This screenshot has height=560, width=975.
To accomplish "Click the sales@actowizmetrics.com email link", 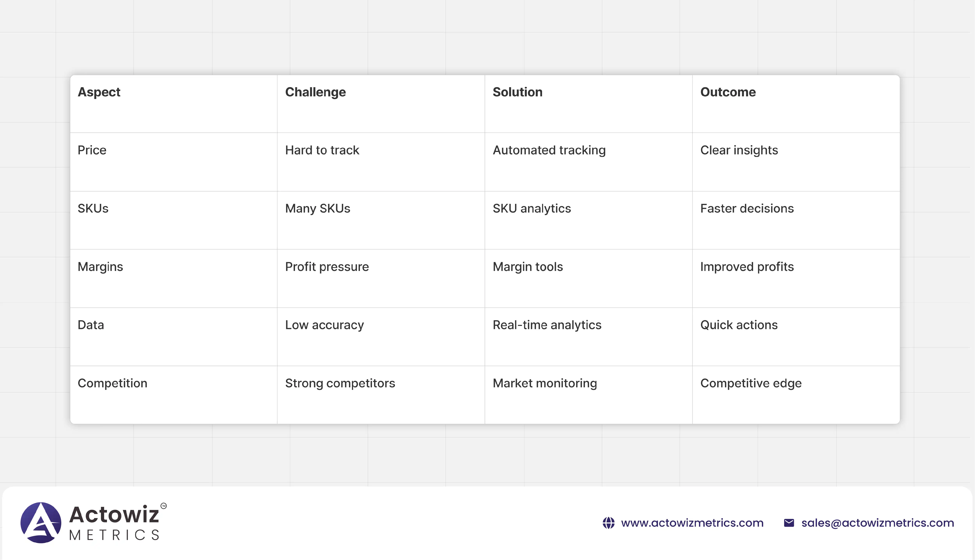I will tap(877, 523).
